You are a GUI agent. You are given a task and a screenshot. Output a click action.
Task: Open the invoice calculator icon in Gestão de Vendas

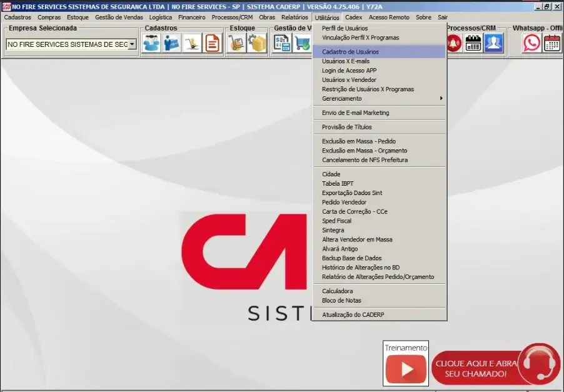click(282, 44)
